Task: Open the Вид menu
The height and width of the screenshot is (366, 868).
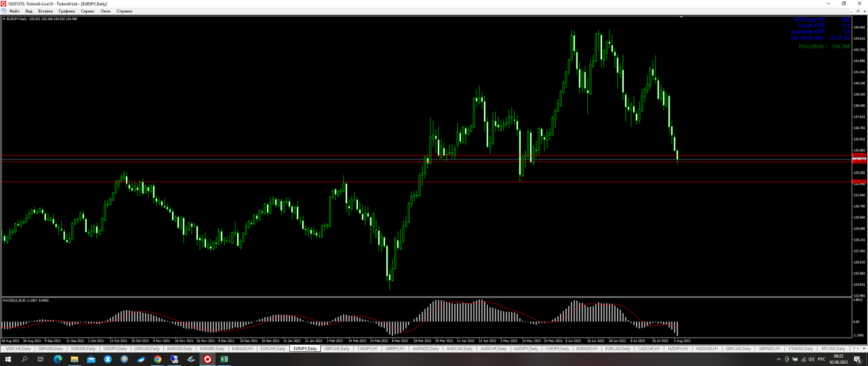Action: 29,11
